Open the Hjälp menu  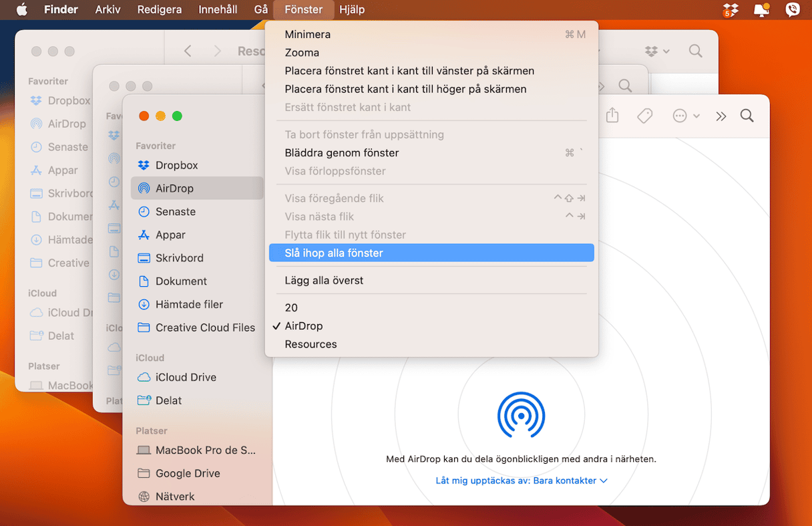coord(352,10)
